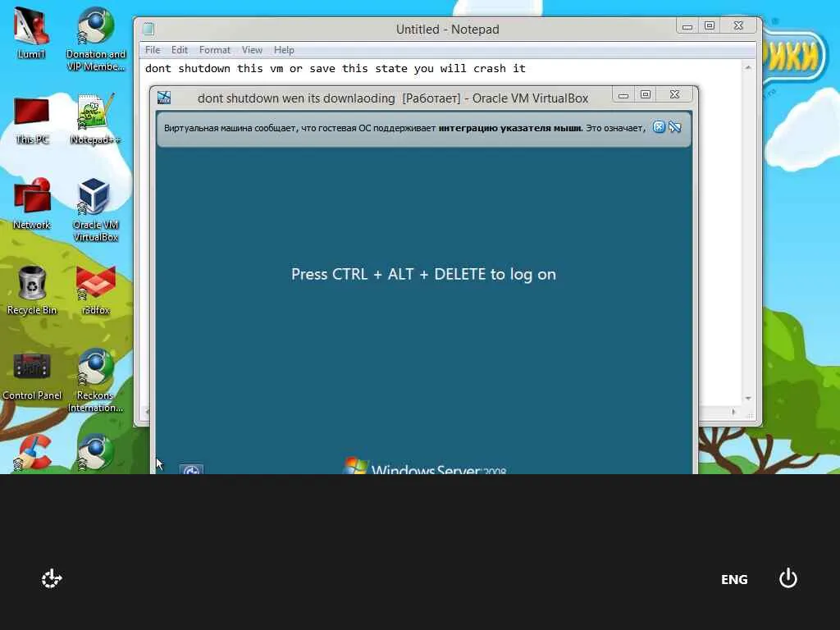Image resolution: width=840 pixels, height=630 pixels.
Task: Click the Notepad horizontal scrollbar right arrow
Action: pyautogui.click(x=733, y=412)
